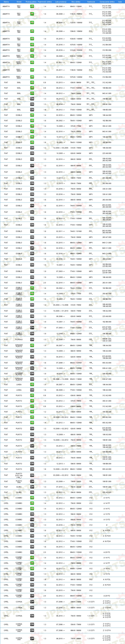Click power value 57kW / 78KM
This screenshot has height=644, width=125.
point(76,401)
